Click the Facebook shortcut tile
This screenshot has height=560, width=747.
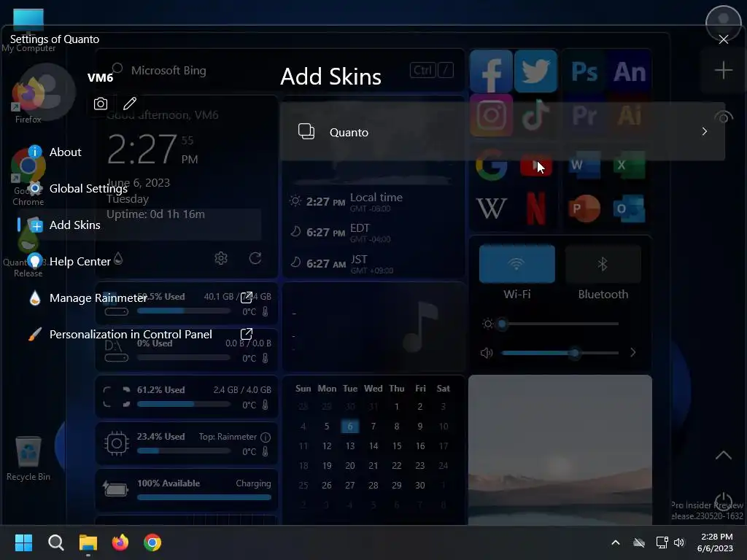pyautogui.click(x=491, y=71)
